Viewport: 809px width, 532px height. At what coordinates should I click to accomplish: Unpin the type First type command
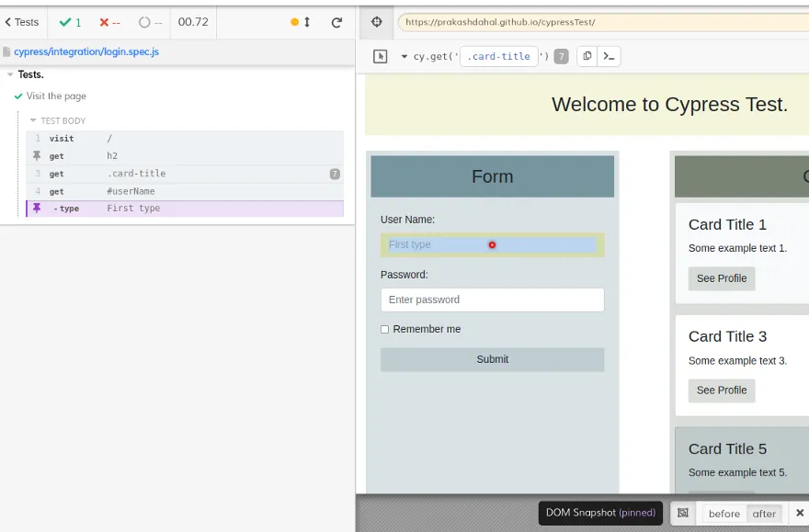pos(37,208)
